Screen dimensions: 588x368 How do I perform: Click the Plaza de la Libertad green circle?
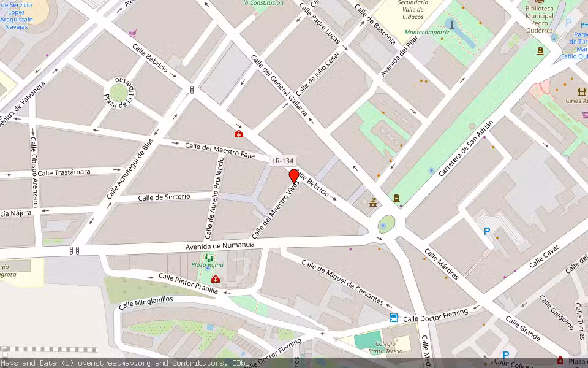119,93
